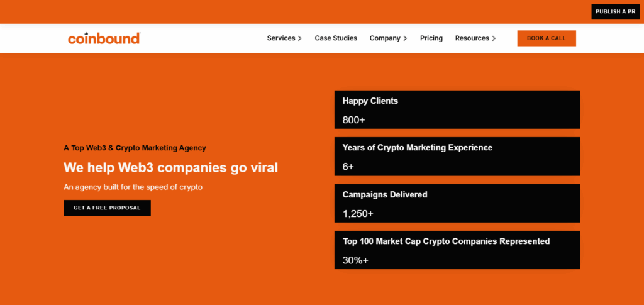Screen dimensions: 644x305
Task: Open the Pricing page
Action: tap(431, 38)
